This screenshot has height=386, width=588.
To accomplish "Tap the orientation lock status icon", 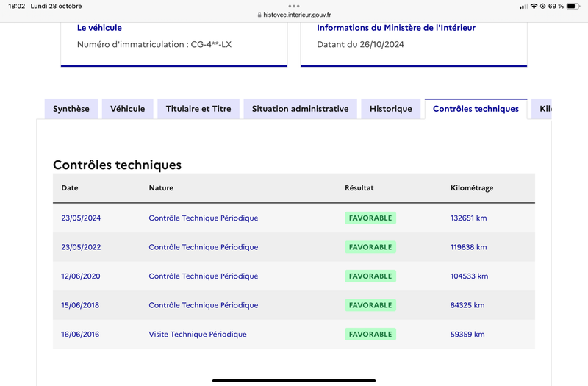I will [542, 6].
